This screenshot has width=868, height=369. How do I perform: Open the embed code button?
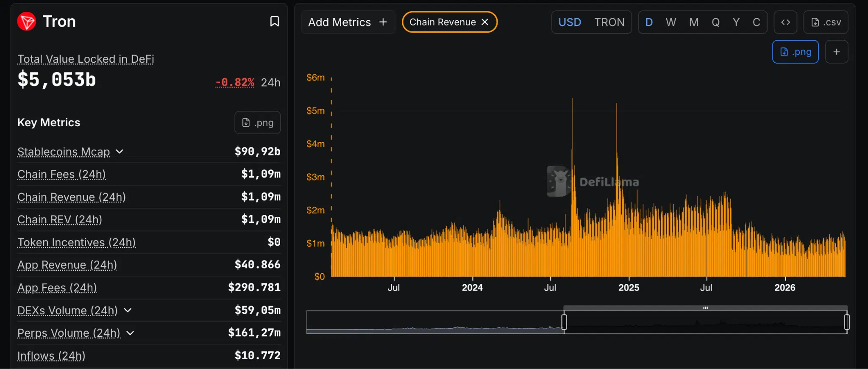click(785, 22)
